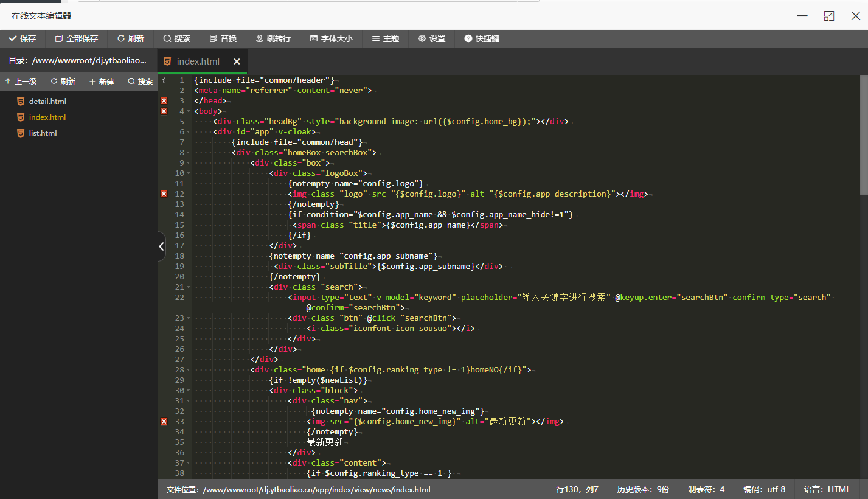
Task: Create a new item with 新建
Action: click(x=102, y=82)
